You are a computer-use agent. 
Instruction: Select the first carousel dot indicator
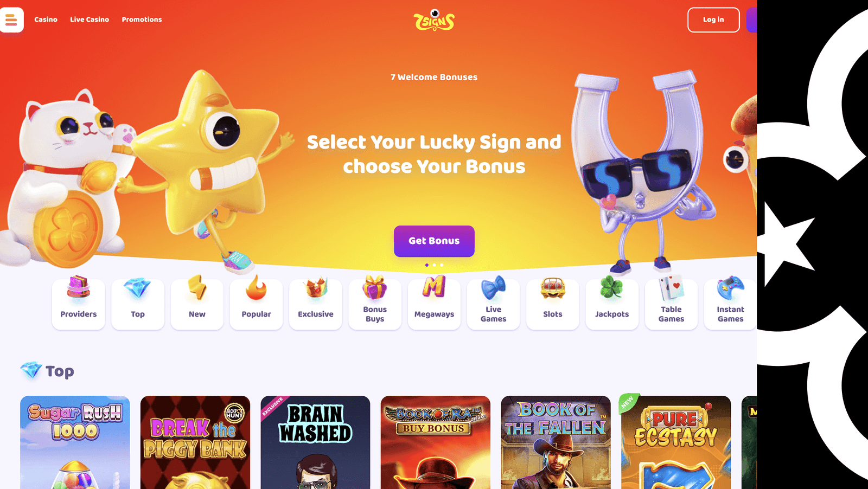point(427,265)
